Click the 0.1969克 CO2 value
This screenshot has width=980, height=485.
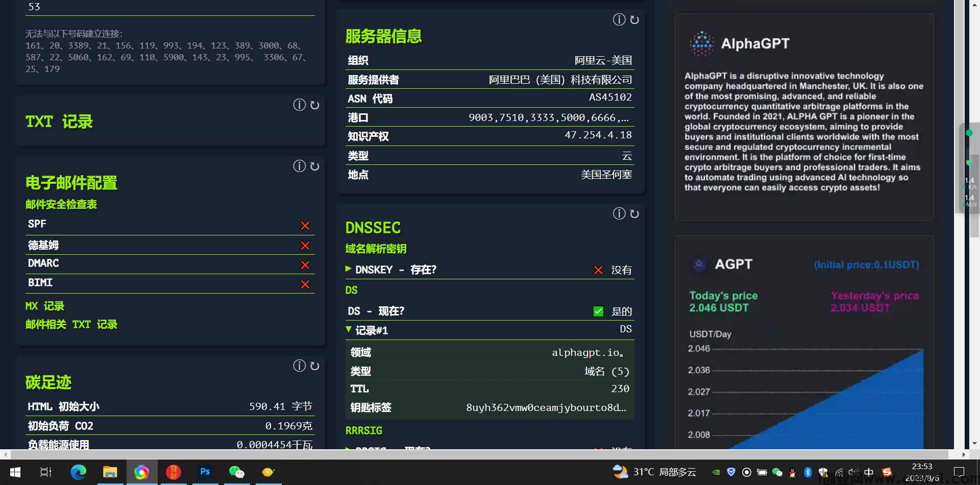click(x=289, y=426)
